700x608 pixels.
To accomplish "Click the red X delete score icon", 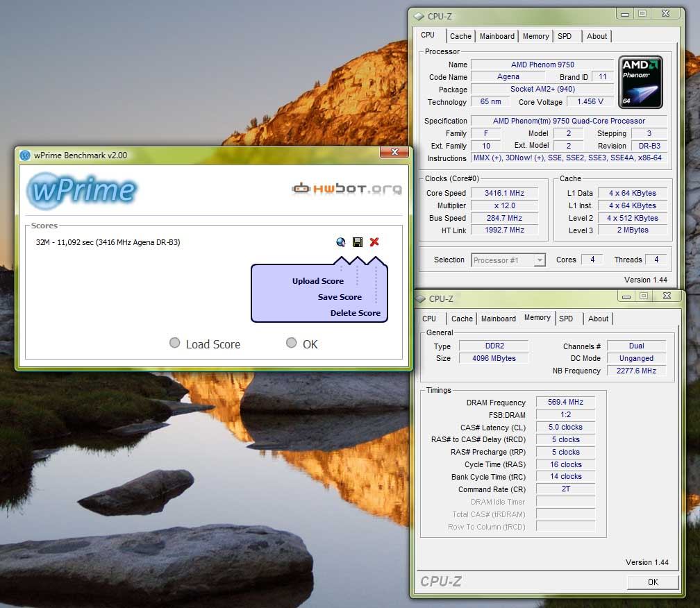I will [x=374, y=242].
